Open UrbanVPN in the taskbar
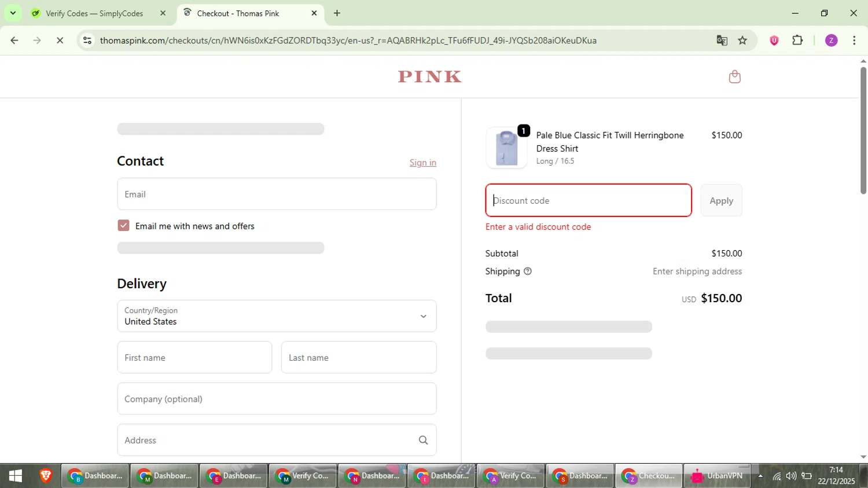This screenshot has width=868, height=488. pos(718,476)
